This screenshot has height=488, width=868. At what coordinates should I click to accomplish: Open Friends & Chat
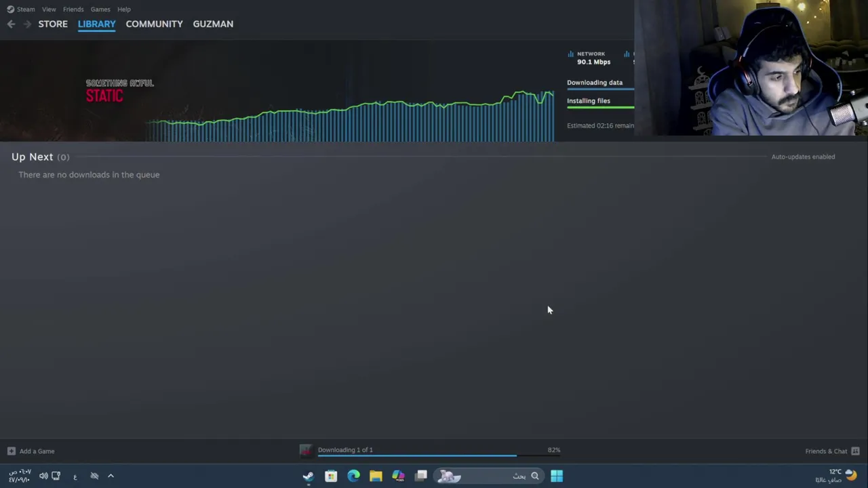pos(832,451)
